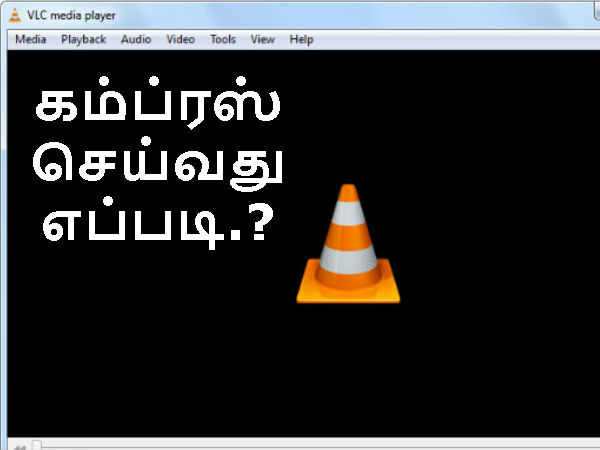Open the View menu
Viewport: 600px width, 450px height.
[x=262, y=39]
